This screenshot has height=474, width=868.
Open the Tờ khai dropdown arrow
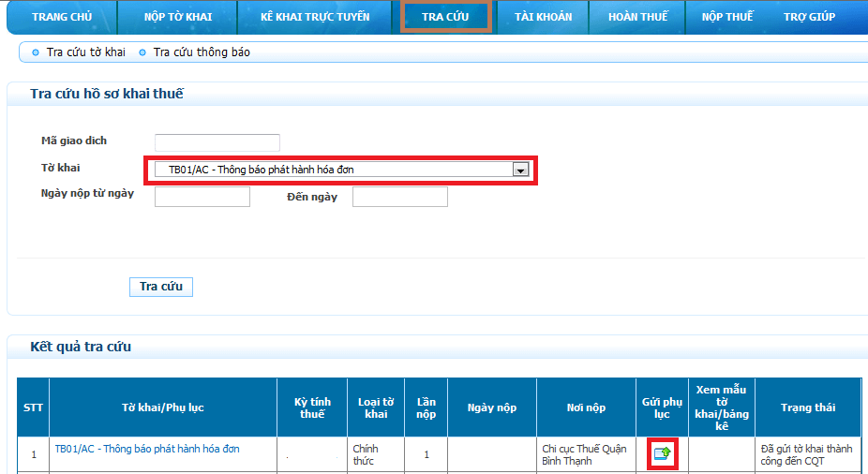(520, 170)
